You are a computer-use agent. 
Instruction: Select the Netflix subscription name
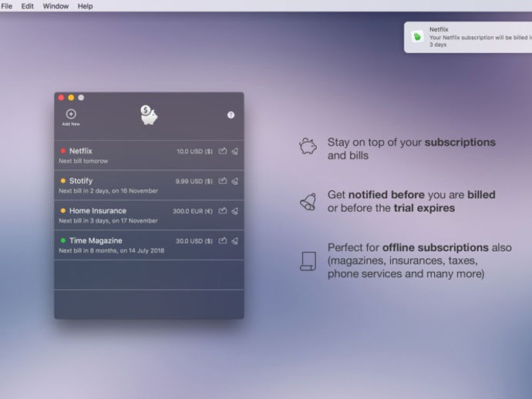point(81,151)
